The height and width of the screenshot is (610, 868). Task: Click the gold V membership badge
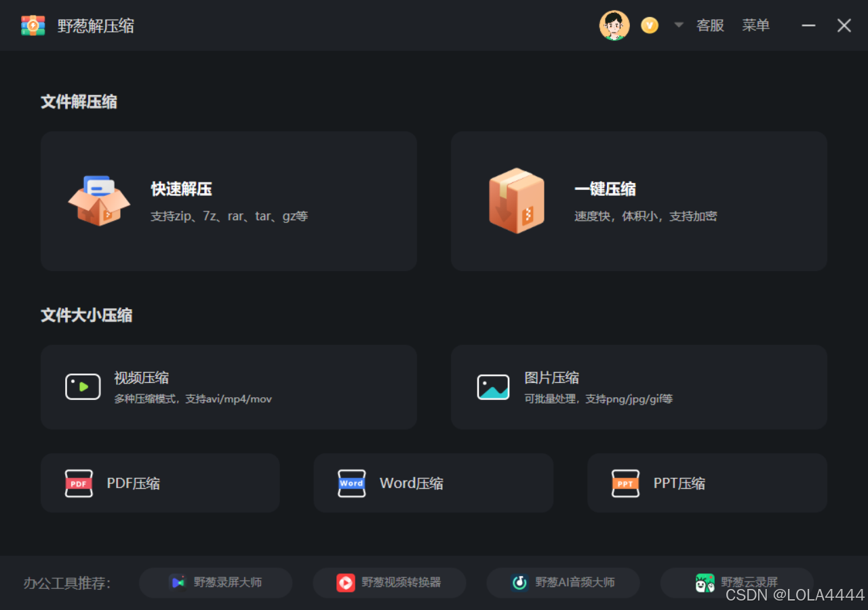[x=649, y=24]
